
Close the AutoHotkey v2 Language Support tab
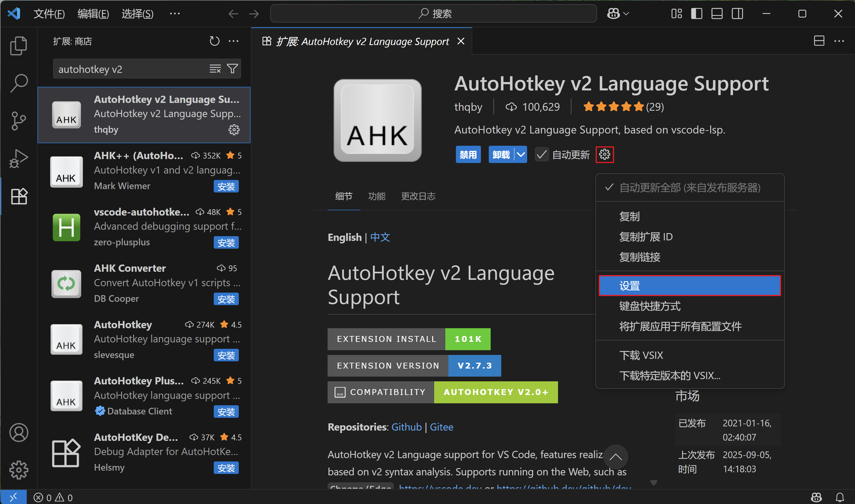[x=461, y=41]
